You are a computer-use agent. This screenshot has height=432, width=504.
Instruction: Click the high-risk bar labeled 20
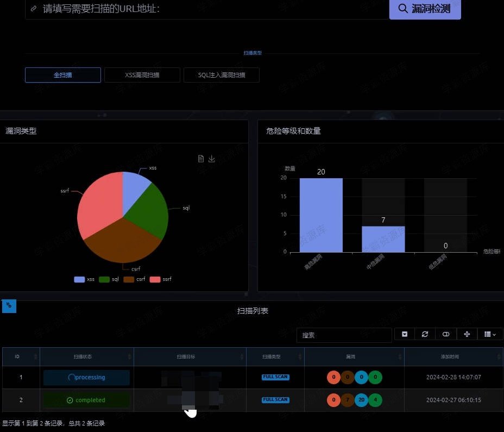click(x=321, y=215)
